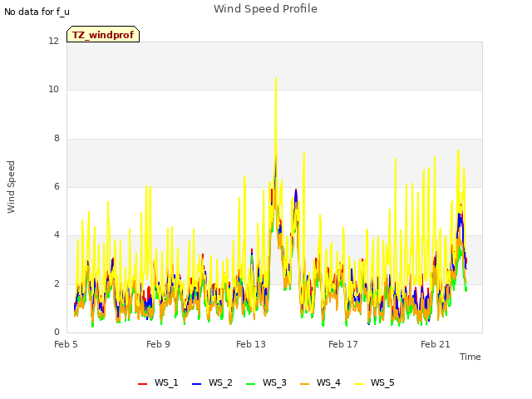Click the Feb 17 x-axis label
532x399 pixels.
[343, 344]
